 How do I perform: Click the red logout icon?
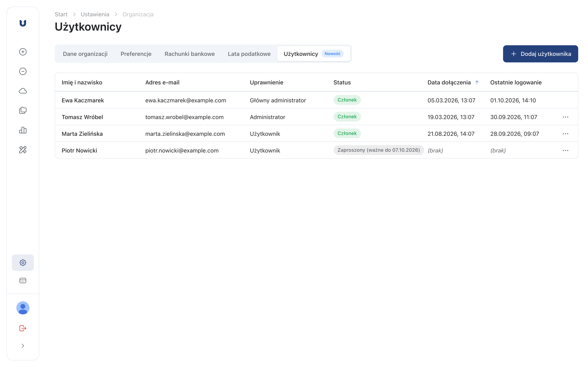(23, 328)
